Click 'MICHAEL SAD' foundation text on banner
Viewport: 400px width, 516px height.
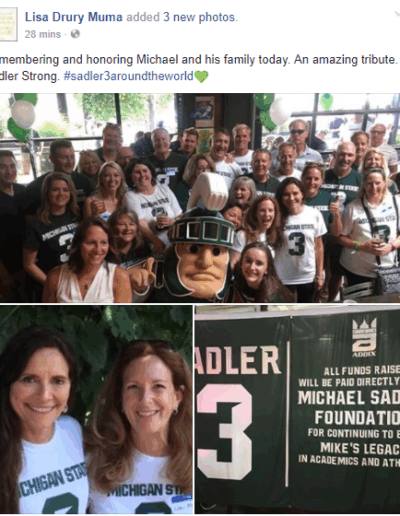[349, 398]
